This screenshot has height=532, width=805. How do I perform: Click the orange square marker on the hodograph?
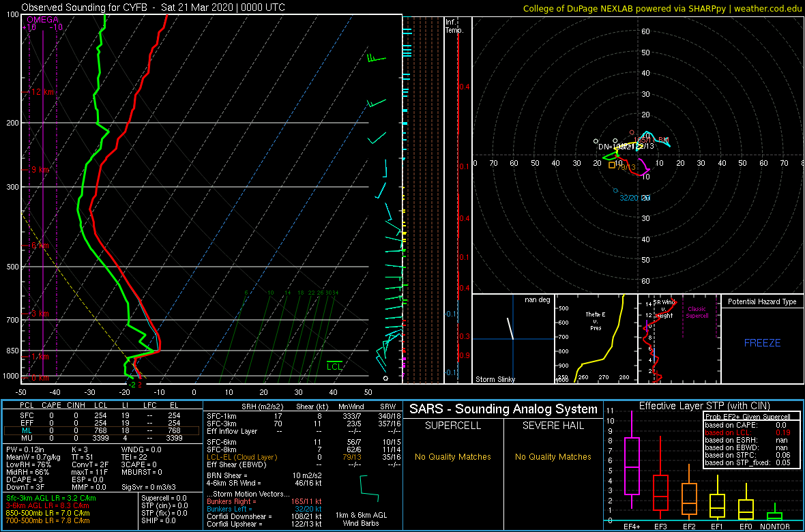point(611,165)
